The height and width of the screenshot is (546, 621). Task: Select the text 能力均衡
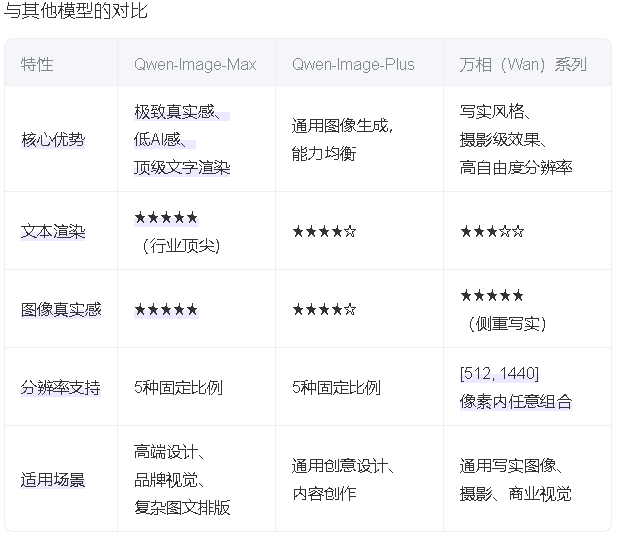[x=324, y=154]
